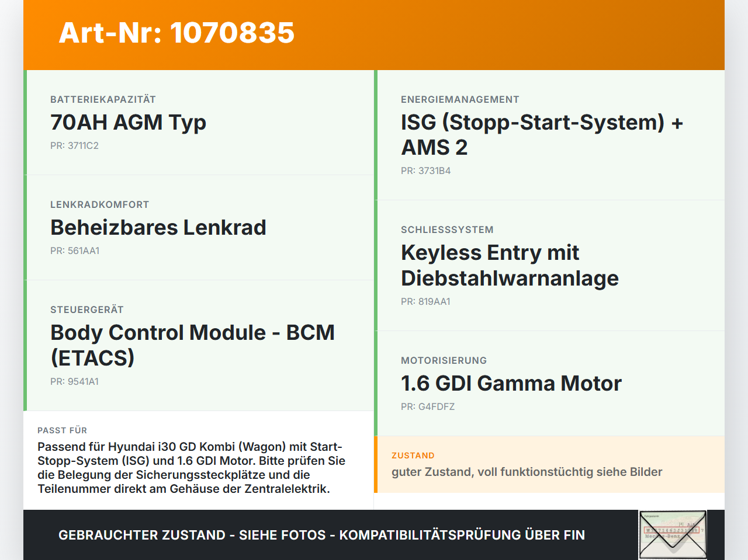Select ISG (Stopp-Start-System) + AMS 2 value

(542, 135)
